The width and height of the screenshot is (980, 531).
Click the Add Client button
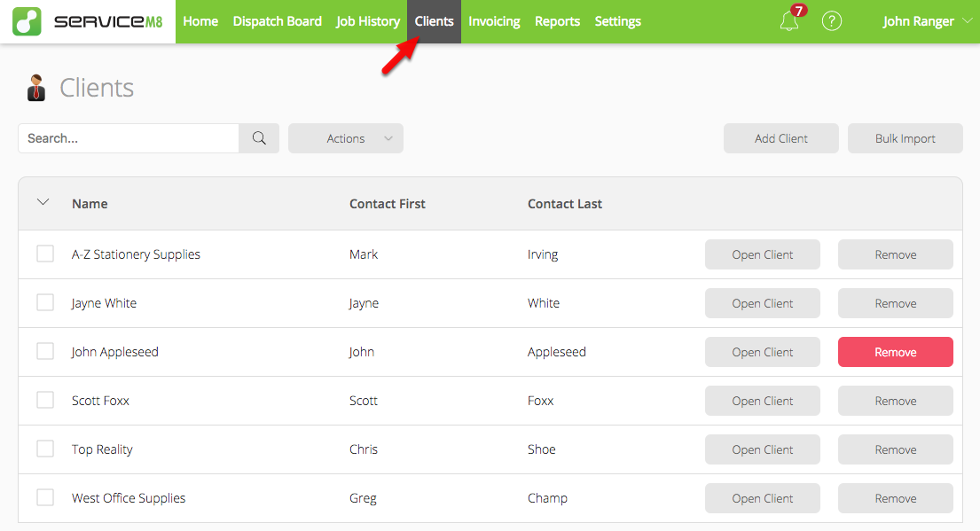(x=780, y=138)
